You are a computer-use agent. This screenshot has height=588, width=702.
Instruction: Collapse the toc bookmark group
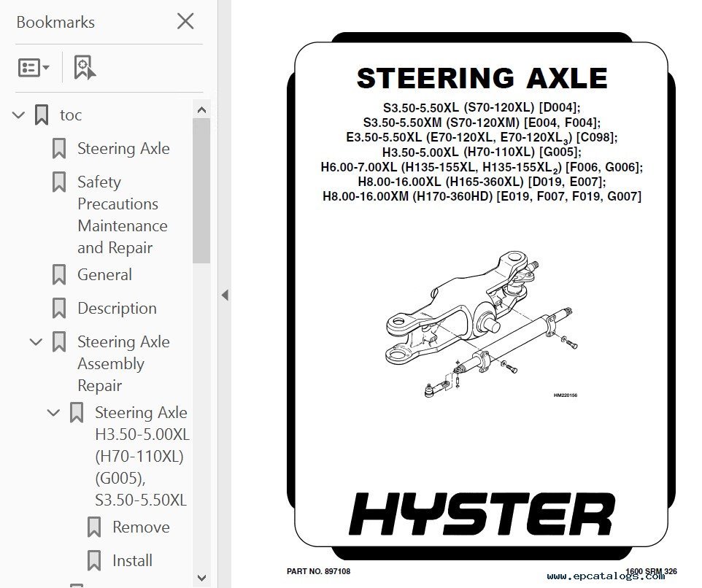[x=18, y=115]
